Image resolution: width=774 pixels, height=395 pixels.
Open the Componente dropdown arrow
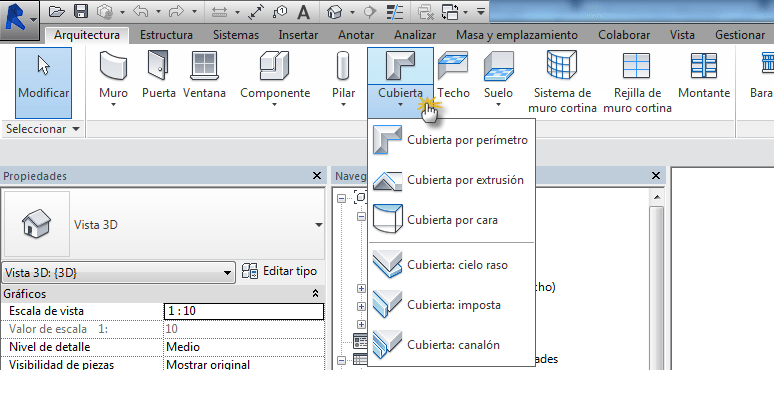click(x=275, y=105)
